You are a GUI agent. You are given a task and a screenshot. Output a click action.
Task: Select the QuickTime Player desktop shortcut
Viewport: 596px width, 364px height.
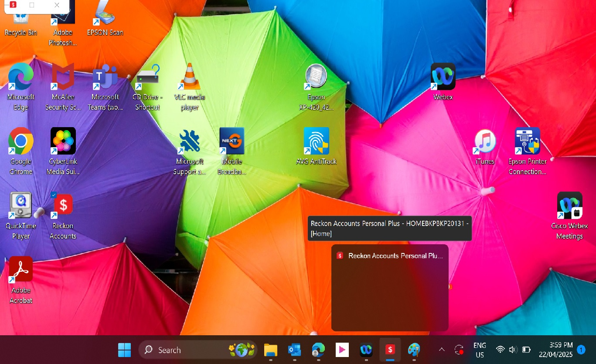pyautogui.click(x=20, y=216)
